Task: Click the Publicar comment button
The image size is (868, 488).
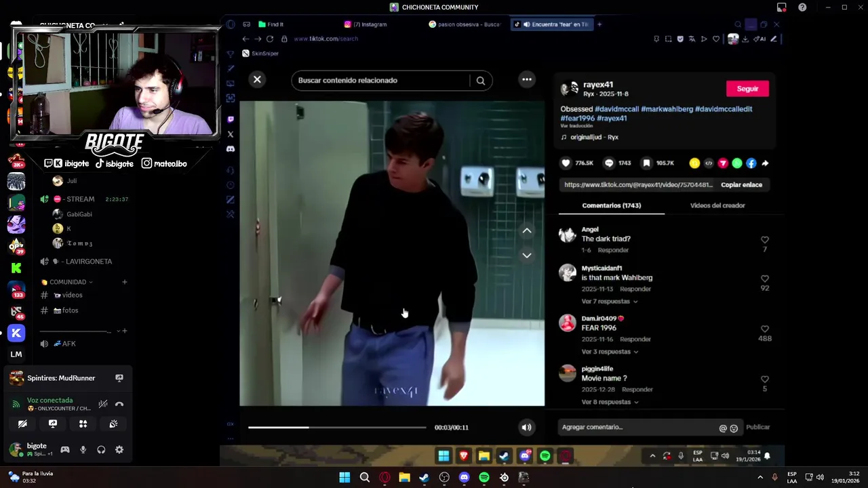Action: (x=757, y=428)
